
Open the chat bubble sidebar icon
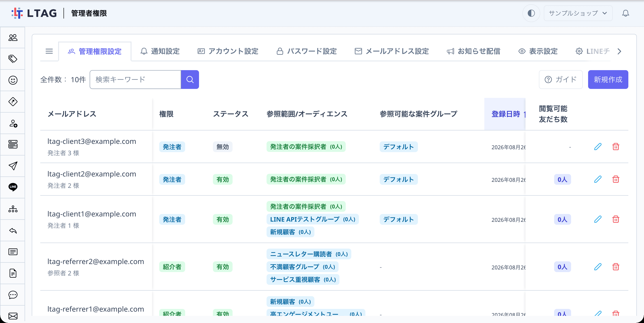click(13, 295)
